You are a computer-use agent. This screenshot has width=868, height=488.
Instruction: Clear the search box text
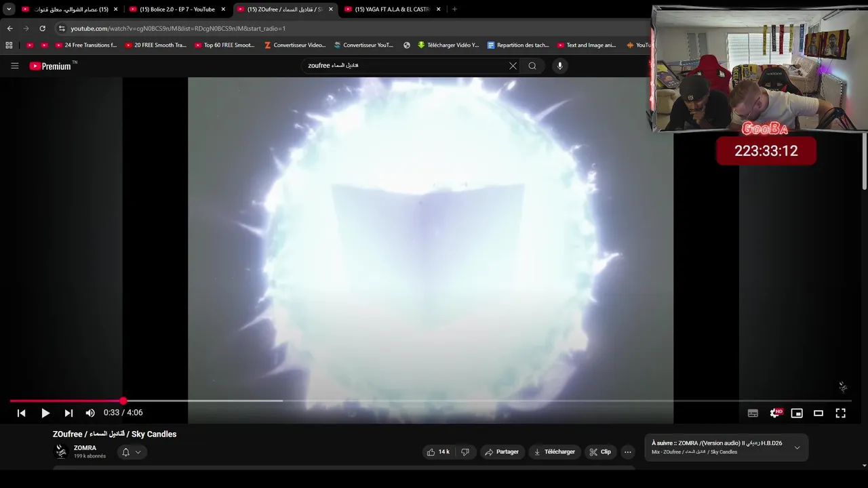(x=513, y=66)
